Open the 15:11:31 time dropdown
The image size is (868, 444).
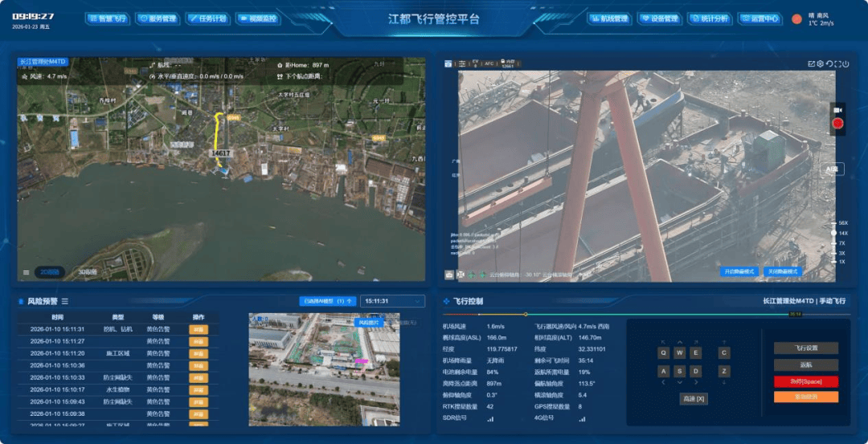tap(392, 302)
